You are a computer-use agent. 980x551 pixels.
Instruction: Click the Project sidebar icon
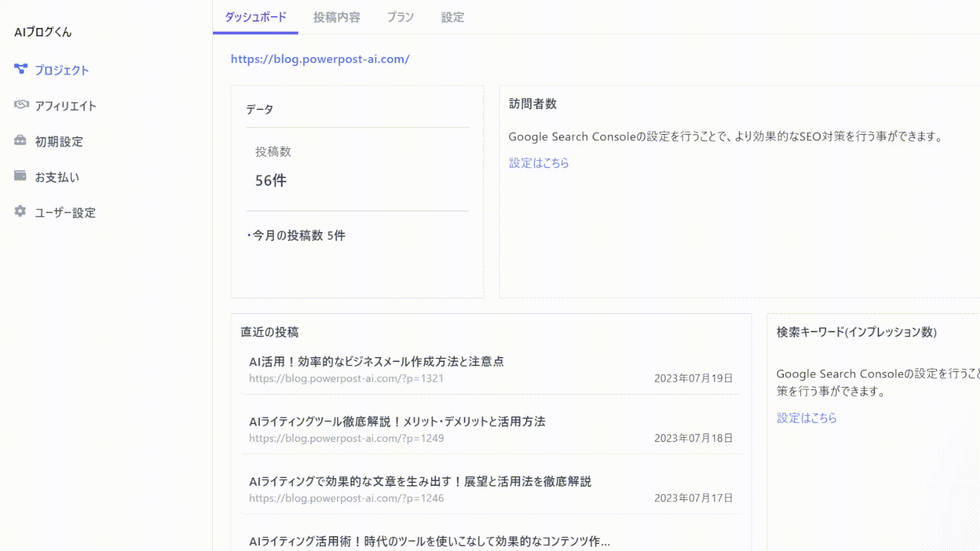[20, 69]
